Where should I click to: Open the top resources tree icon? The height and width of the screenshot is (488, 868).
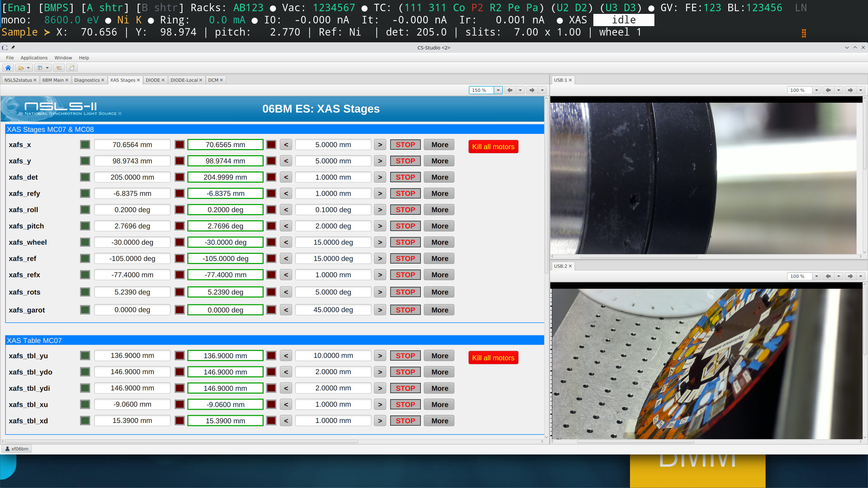pyautogui.click(x=59, y=68)
